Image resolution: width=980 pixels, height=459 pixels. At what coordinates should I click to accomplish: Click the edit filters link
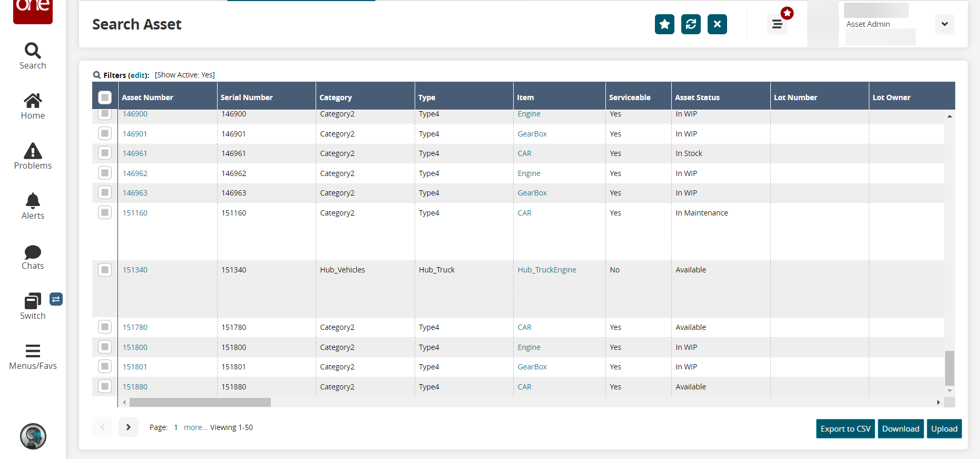click(138, 75)
